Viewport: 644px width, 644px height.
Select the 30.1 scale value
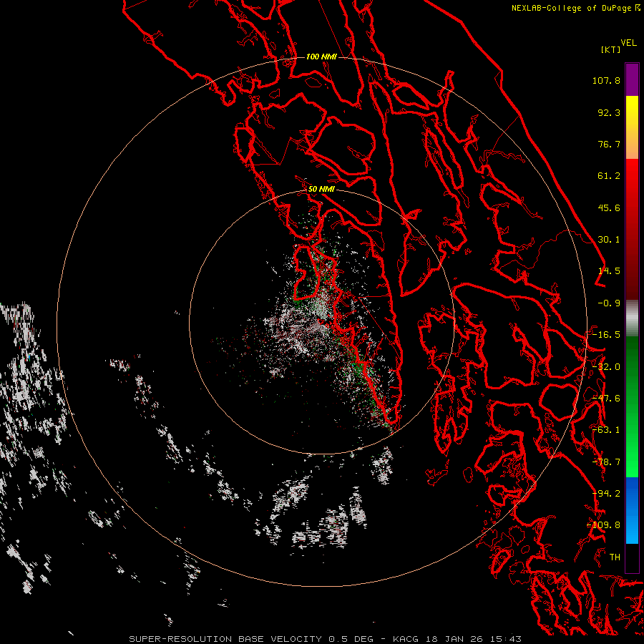coord(609,240)
